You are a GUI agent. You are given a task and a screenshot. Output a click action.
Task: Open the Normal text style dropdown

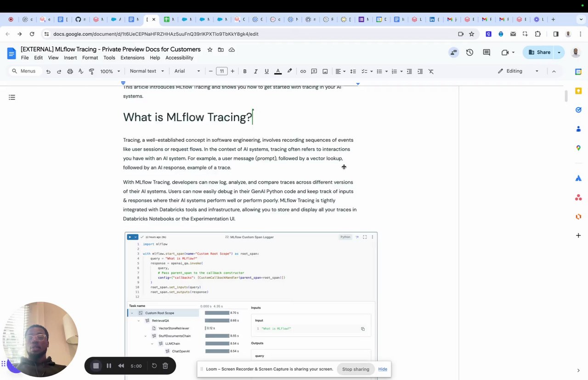pos(147,71)
